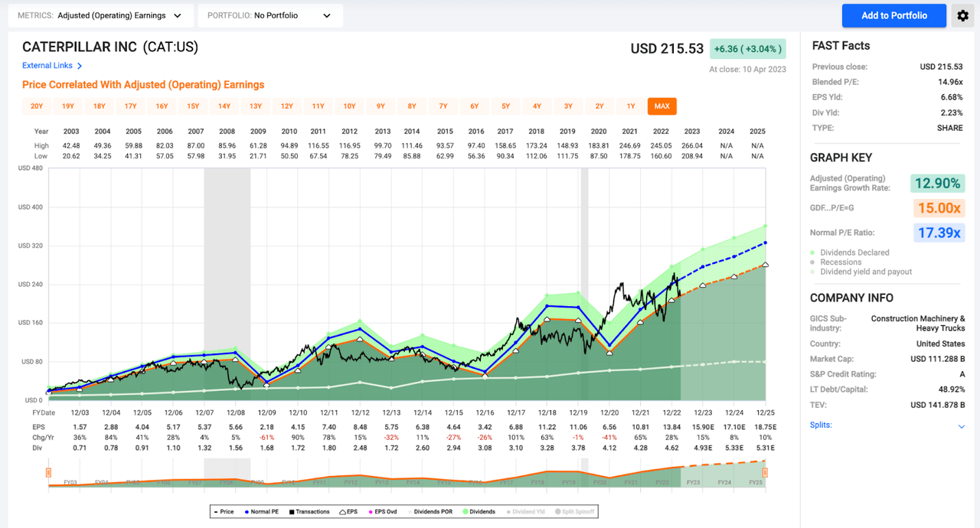This screenshot has width=980, height=528.
Task: Toggle the Normal PE legend series
Action: coord(261,512)
